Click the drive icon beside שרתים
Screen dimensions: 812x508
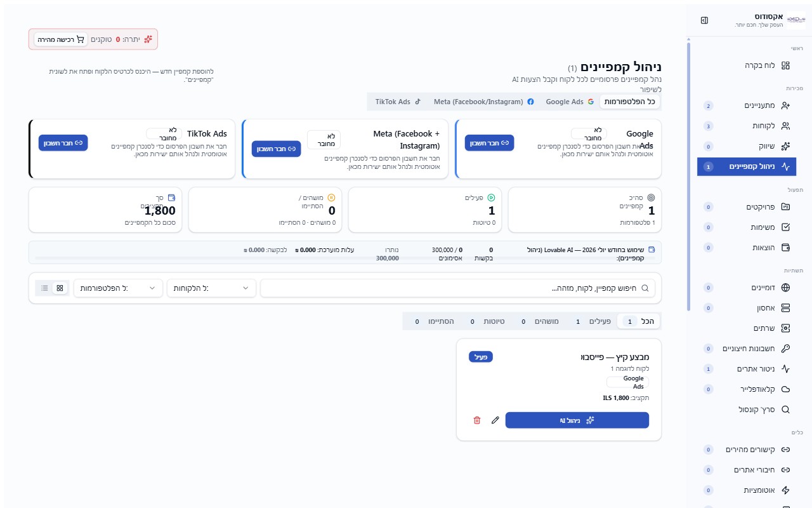[x=785, y=328]
